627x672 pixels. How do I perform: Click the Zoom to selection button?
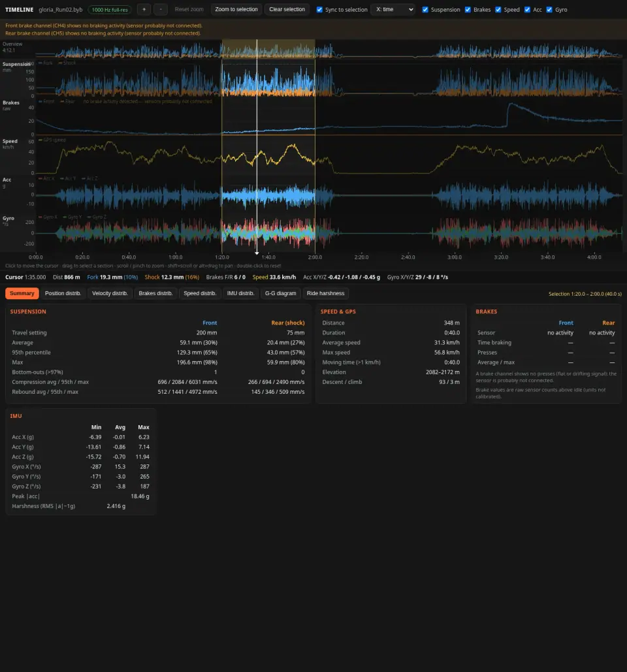(x=236, y=9)
